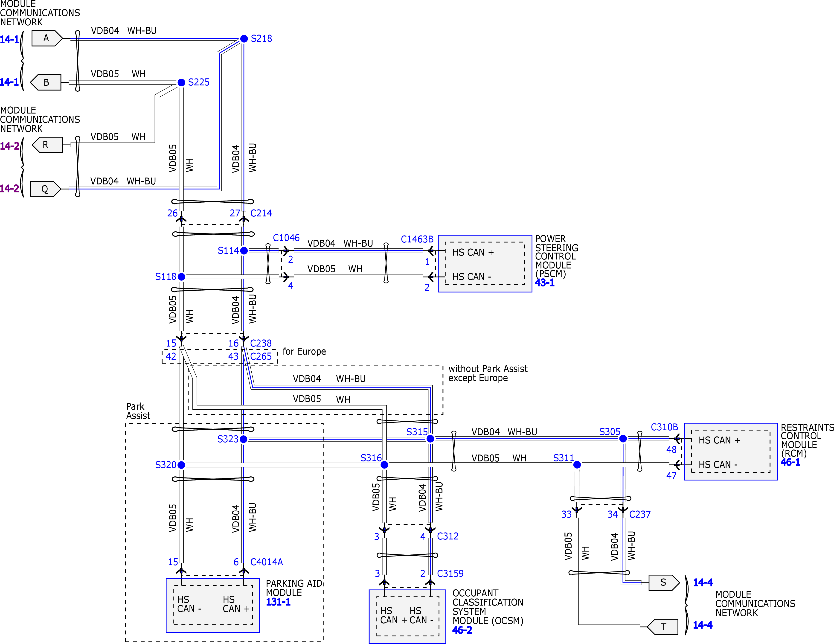Viewport: 834px width, 644px height.
Task: Click the off-page connector labeled B
Action: point(45,82)
